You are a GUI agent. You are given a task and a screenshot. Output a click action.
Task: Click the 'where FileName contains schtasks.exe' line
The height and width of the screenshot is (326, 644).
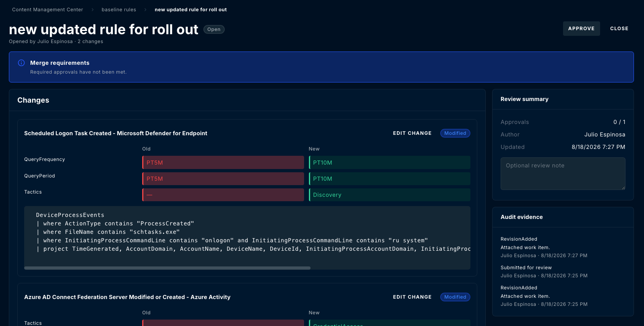point(108,232)
